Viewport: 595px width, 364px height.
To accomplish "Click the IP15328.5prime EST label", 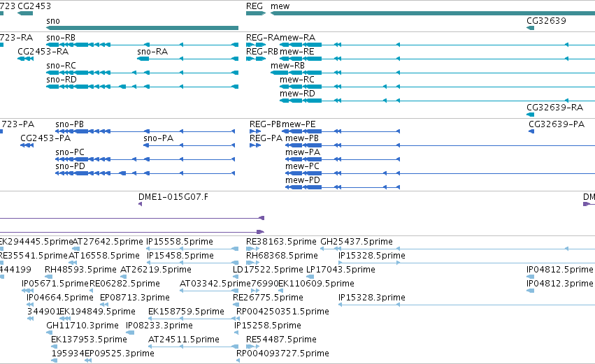I will 372,256.
